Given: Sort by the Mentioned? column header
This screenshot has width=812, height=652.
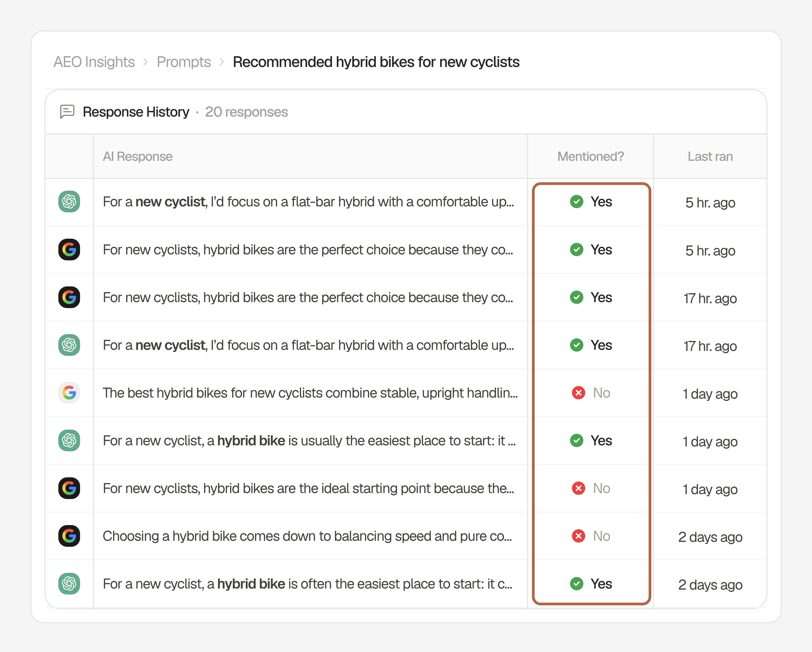Looking at the screenshot, I should pyautogui.click(x=591, y=156).
